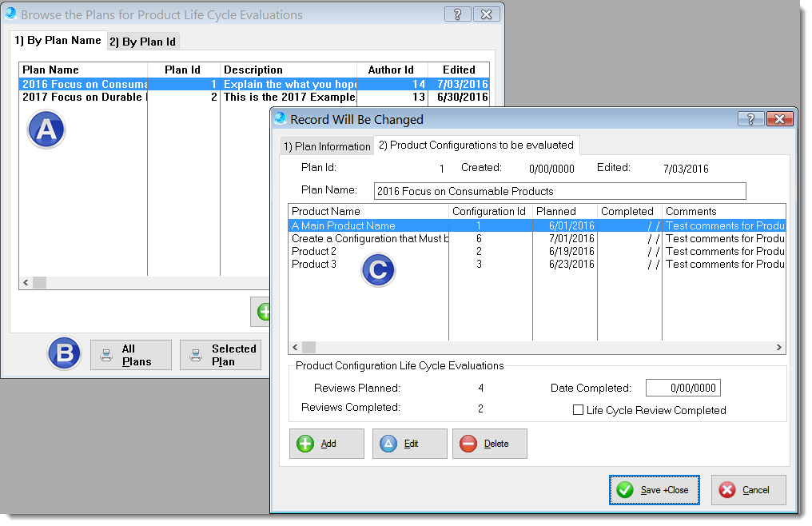The width and height of the screenshot is (812, 526).
Task: Switch to the Plan Information tab
Action: [x=327, y=145]
